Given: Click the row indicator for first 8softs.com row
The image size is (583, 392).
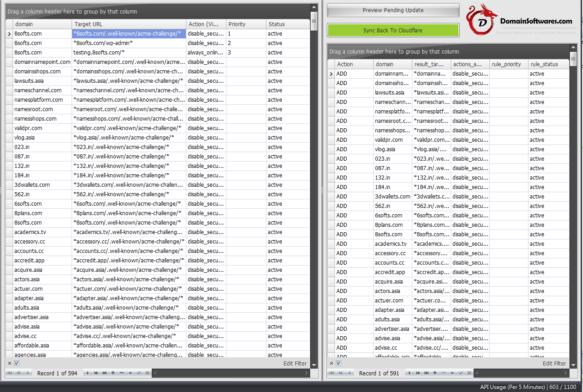Looking at the screenshot, I should 9,33.
